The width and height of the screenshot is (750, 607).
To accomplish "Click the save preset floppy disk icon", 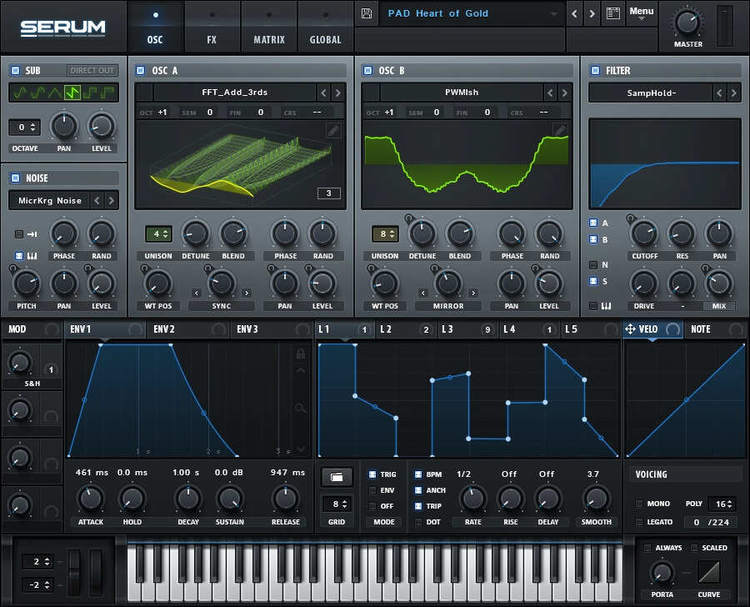I will coord(366,13).
